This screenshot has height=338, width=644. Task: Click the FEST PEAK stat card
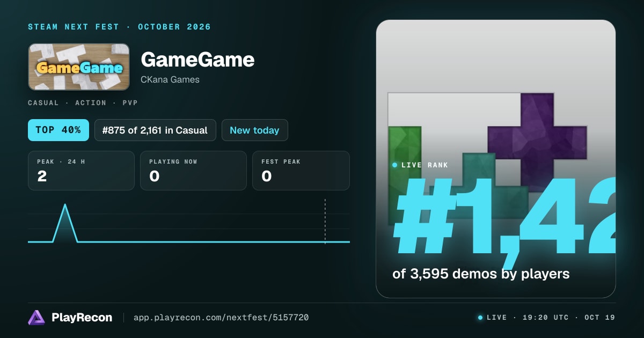point(301,171)
